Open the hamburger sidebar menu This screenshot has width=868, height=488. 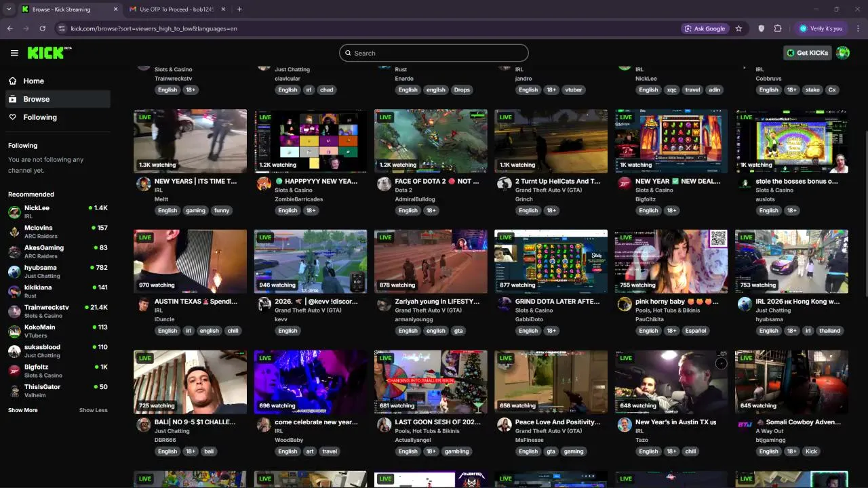click(x=14, y=53)
